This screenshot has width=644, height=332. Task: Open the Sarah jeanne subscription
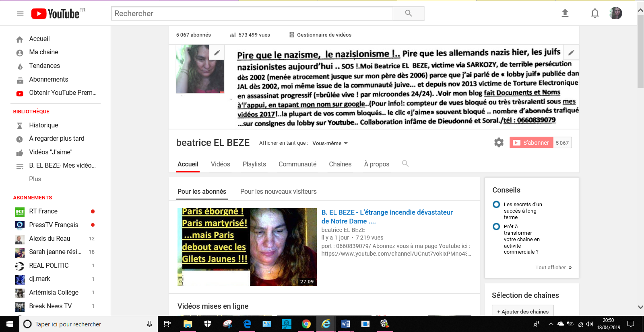tap(56, 252)
